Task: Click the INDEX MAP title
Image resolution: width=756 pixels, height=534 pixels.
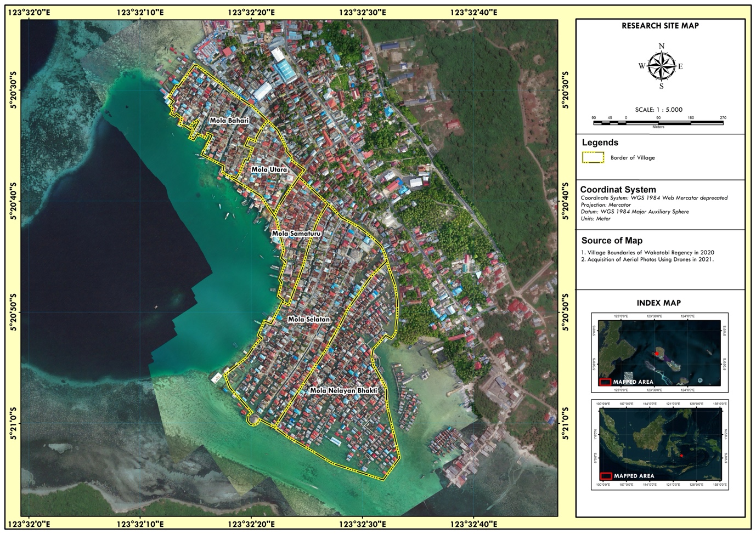Action: (x=658, y=303)
